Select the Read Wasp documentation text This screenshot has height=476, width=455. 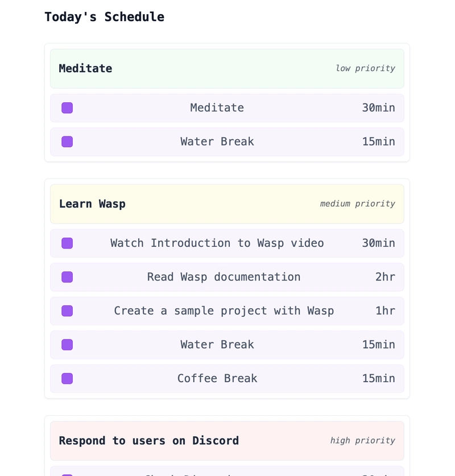pos(224,277)
